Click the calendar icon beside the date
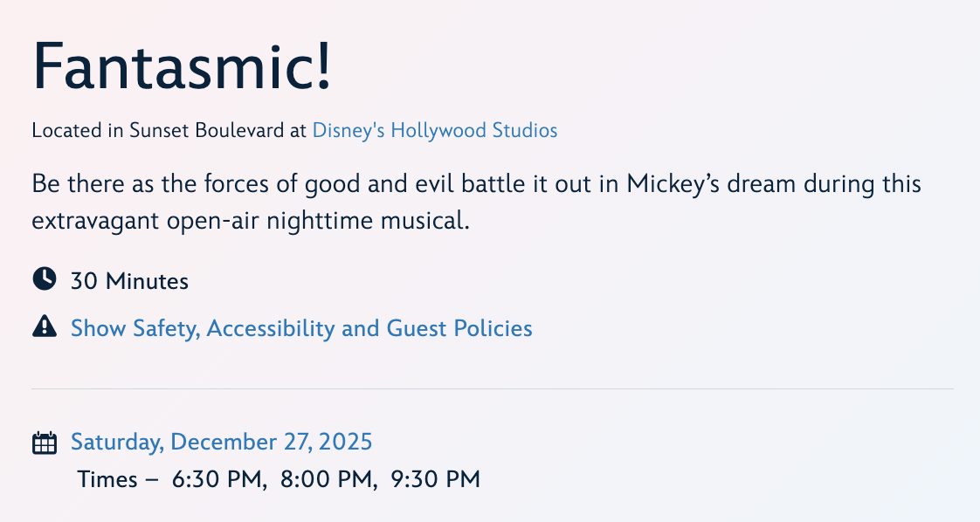Viewport: 980px width, 522px height. 44,443
